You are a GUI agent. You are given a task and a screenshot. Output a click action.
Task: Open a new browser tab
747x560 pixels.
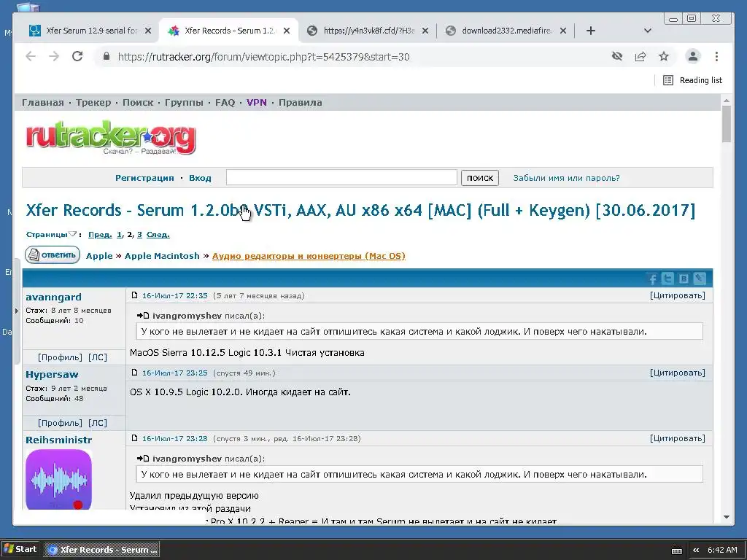coord(591,31)
